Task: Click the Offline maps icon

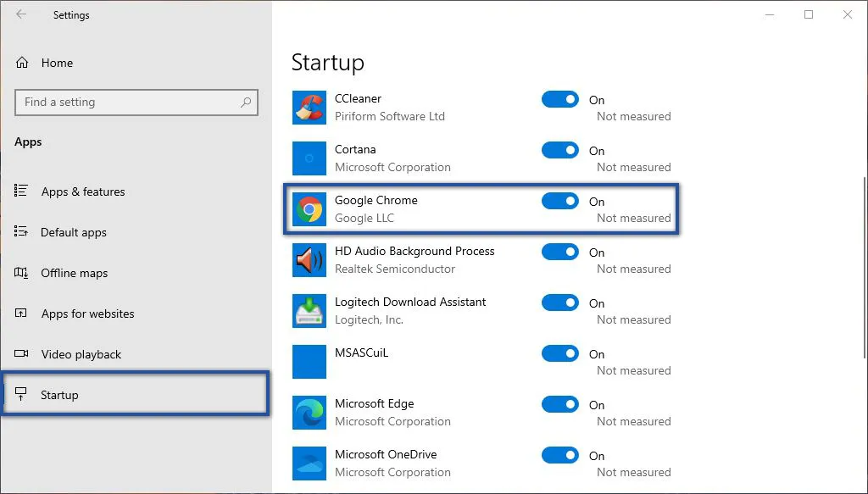Action: (x=21, y=273)
